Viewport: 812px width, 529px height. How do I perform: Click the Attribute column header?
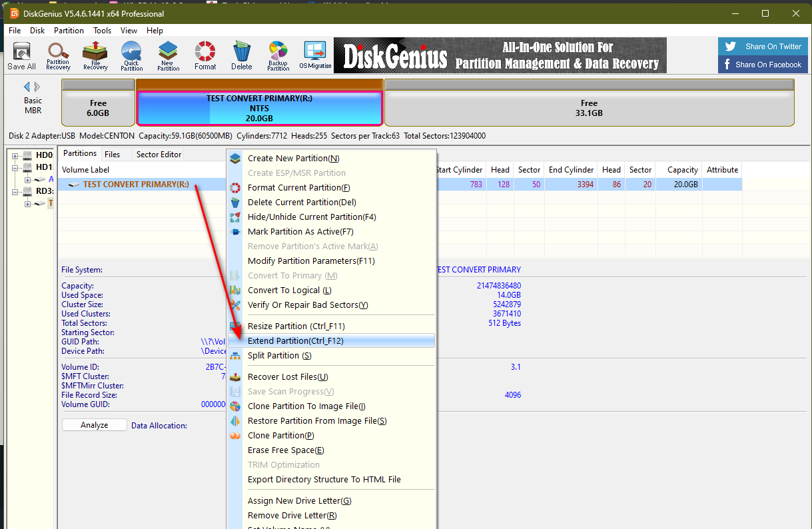pos(722,170)
